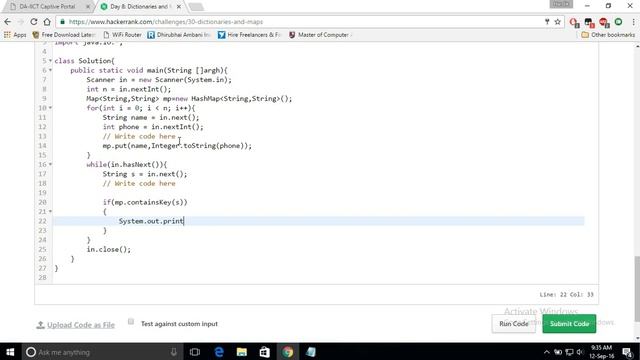
Task: Open the WiFi Router bookmark
Action: (x=122, y=35)
